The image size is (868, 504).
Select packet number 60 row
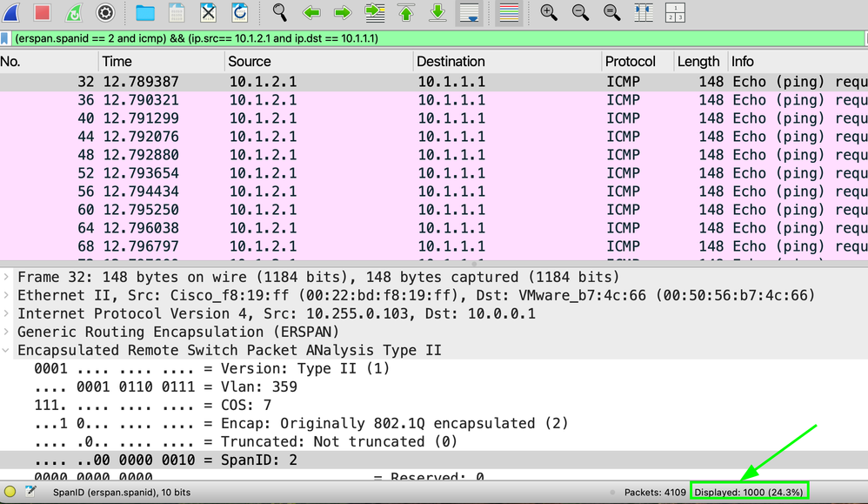tap(434, 210)
